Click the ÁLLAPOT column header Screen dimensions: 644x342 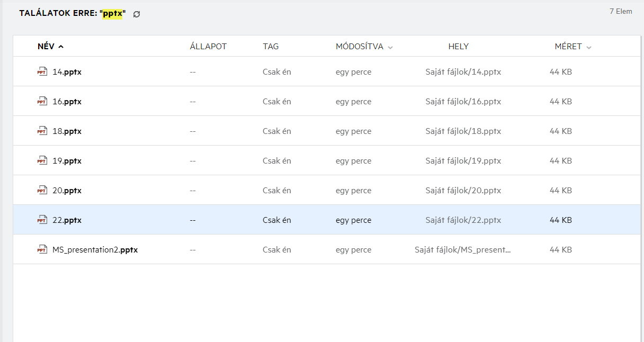tap(208, 47)
